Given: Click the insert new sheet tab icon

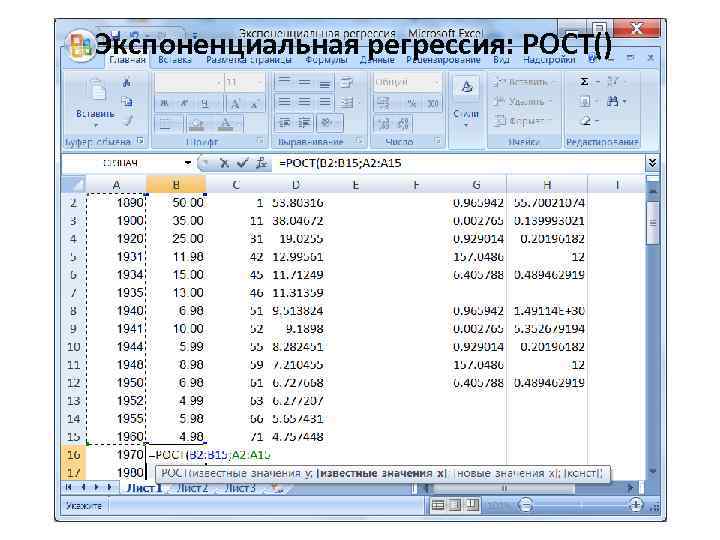Looking at the screenshot, I should 277,489.
